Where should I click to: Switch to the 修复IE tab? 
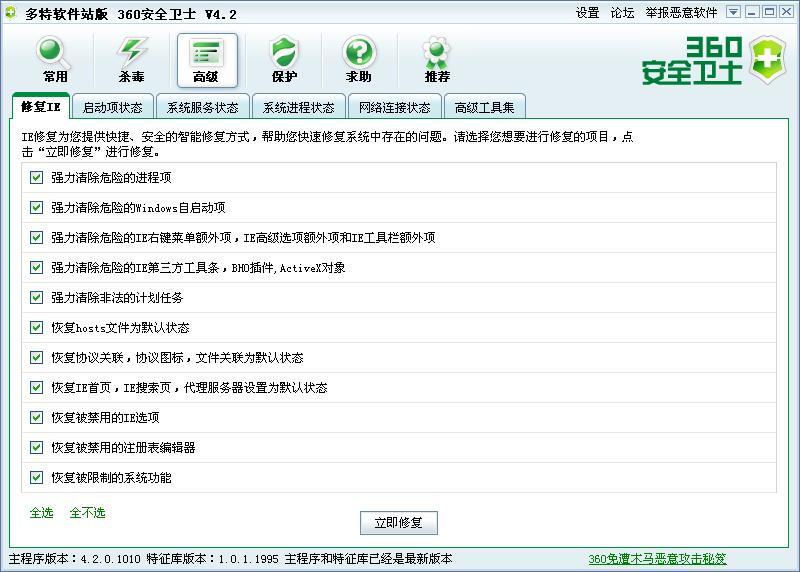(x=40, y=107)
